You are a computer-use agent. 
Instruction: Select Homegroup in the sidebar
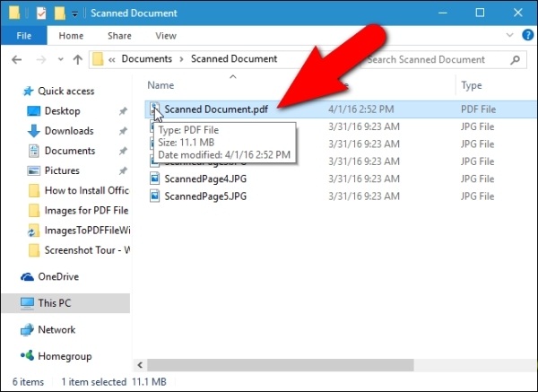tap(65, 356)
